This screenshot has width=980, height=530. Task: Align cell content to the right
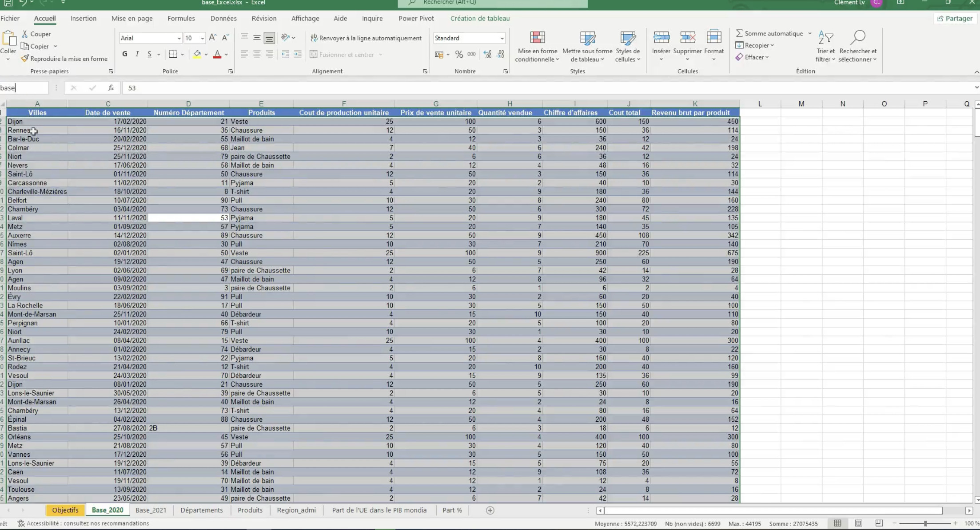click(x=269, y=54)
